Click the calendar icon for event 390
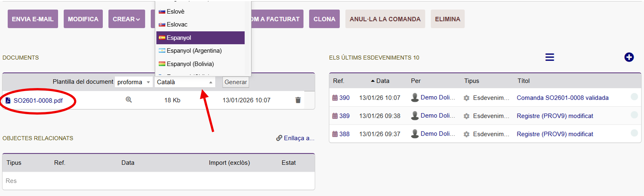This screenshot has width=644, height=196. point(335,98)
